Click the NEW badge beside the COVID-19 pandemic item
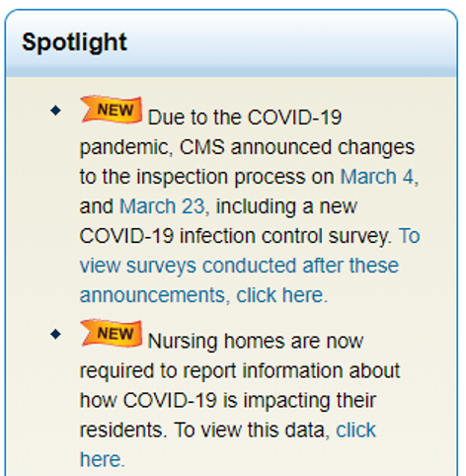466x476 pixels. [x=112, y=110]
